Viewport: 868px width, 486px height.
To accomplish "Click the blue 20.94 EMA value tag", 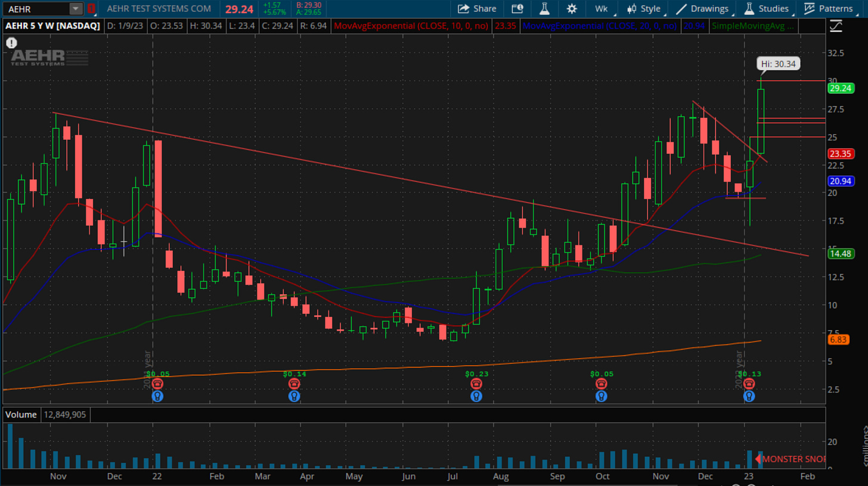I will click(x=841, y=180).
